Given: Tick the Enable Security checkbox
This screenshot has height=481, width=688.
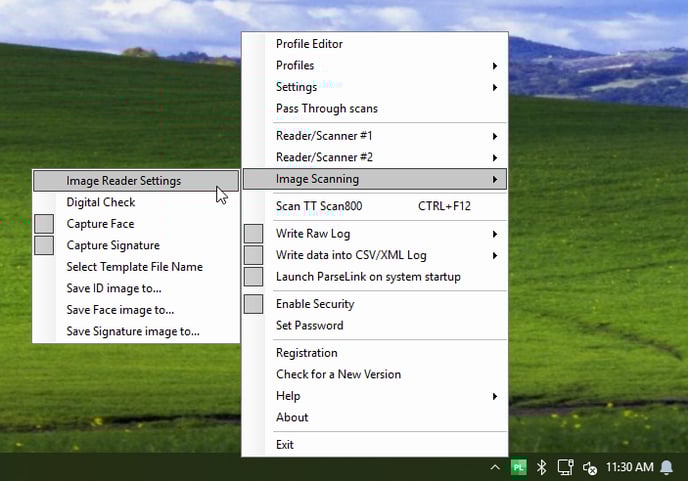Looking at the screenshot, I should point(254,304).
